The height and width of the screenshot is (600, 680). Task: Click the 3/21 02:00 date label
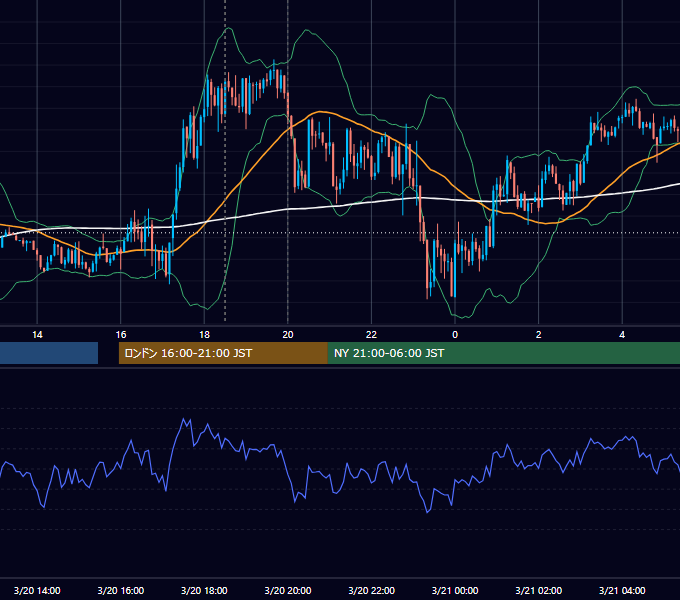[539, 590]
